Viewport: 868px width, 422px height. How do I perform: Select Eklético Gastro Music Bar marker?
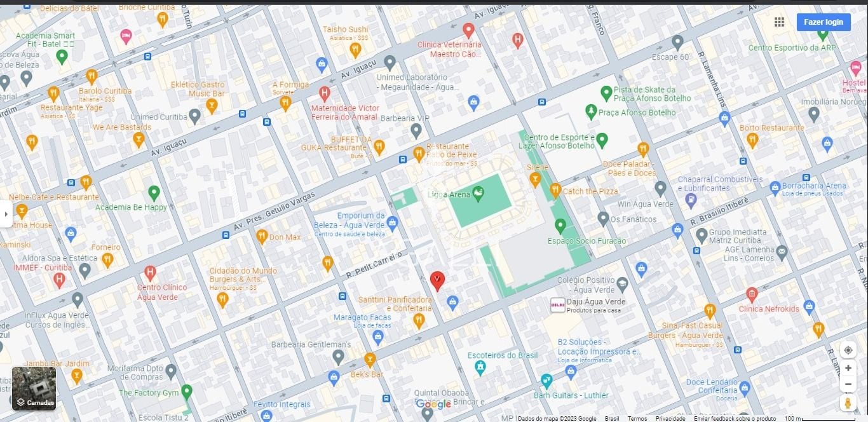coord(212,106)
